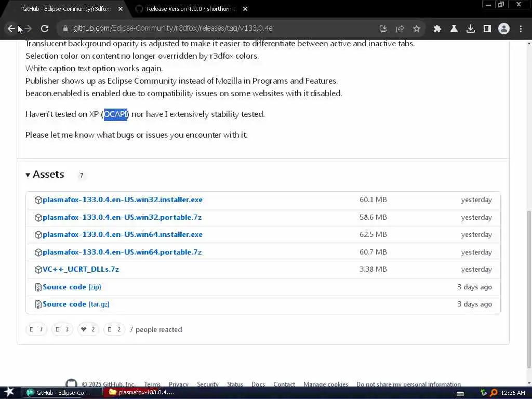Open the downloads icon in toolbar
This screenshot has width=532, height=399.
tap(471, 29)
